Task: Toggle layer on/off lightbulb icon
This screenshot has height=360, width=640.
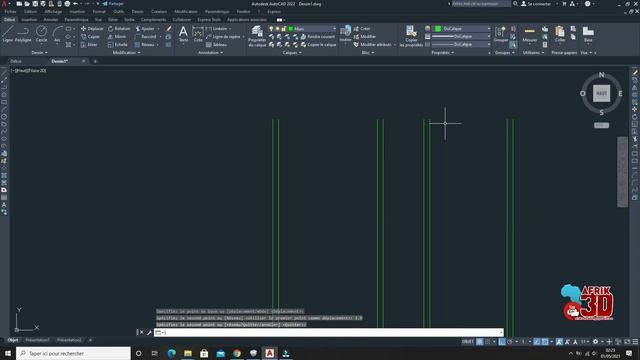Action: 271,29
